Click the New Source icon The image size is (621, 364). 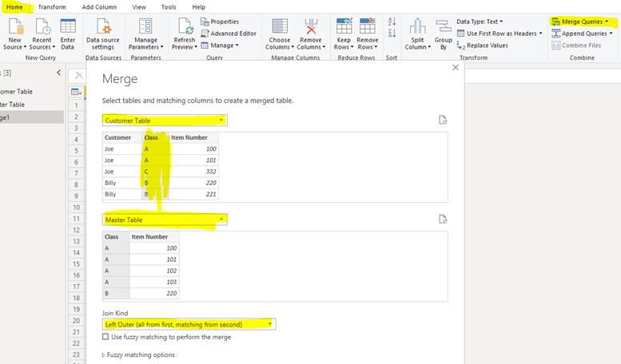(x=15, y=26)
